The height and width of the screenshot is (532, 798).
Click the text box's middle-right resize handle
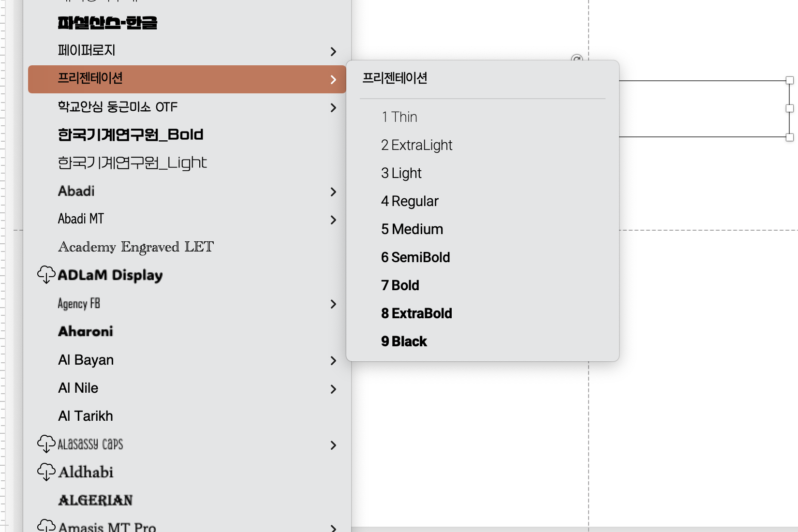(790, 108)
